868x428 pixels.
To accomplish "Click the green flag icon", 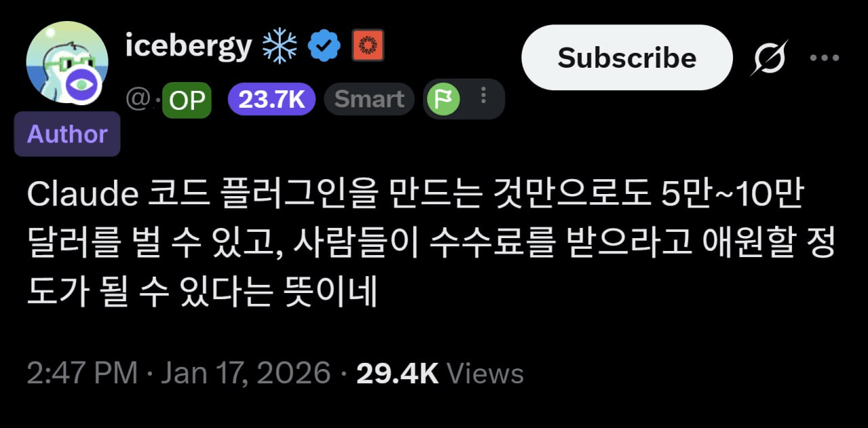I will 443,100.
